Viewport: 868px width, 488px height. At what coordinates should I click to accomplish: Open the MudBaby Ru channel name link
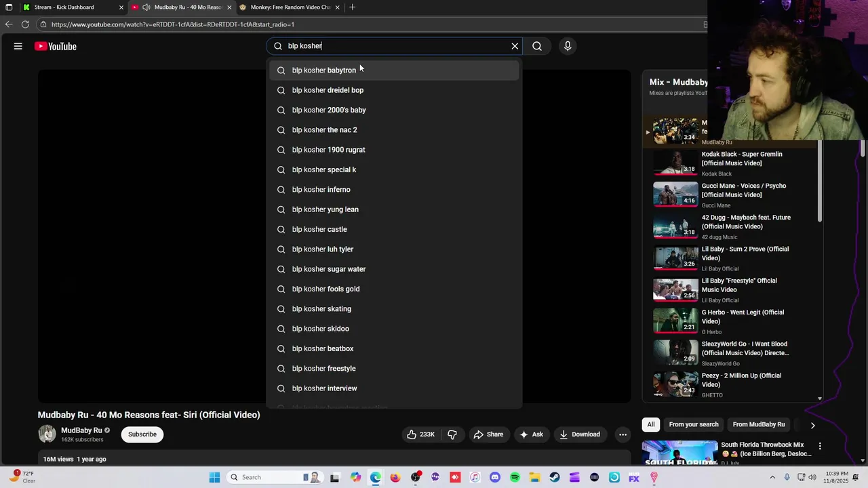click(x=81, y=430)
